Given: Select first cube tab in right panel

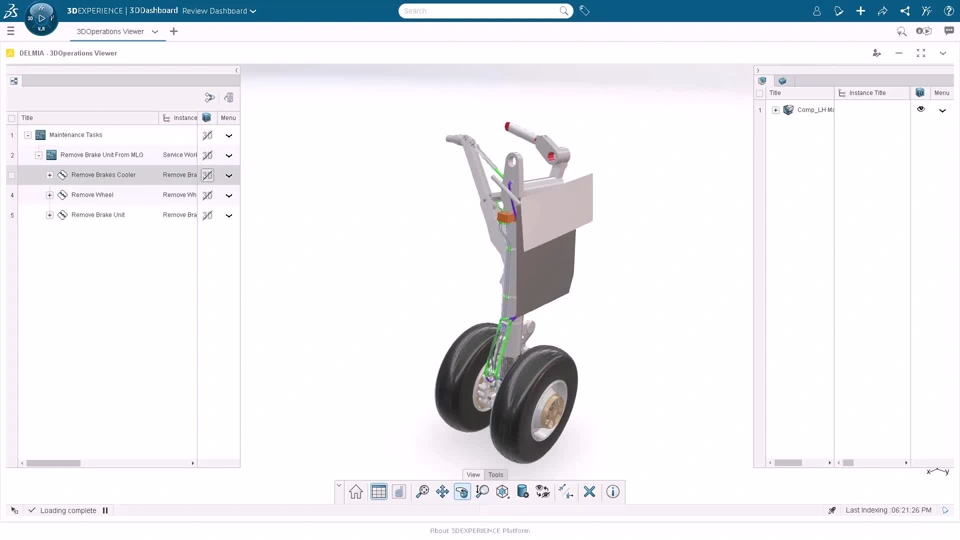Looking at the screenshot, I should (762, 81).
